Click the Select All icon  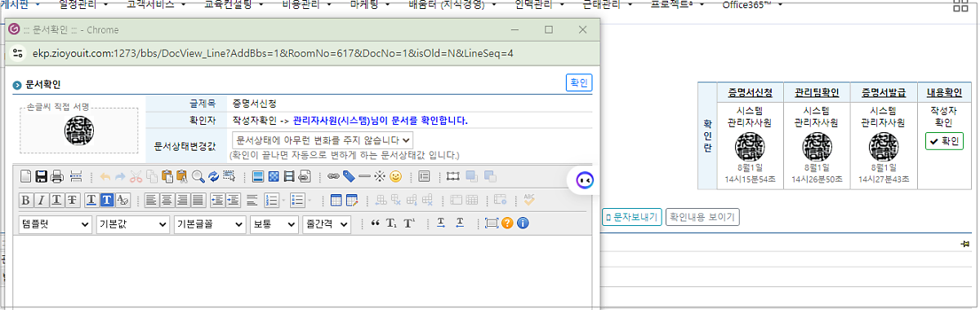coord(229,176)
